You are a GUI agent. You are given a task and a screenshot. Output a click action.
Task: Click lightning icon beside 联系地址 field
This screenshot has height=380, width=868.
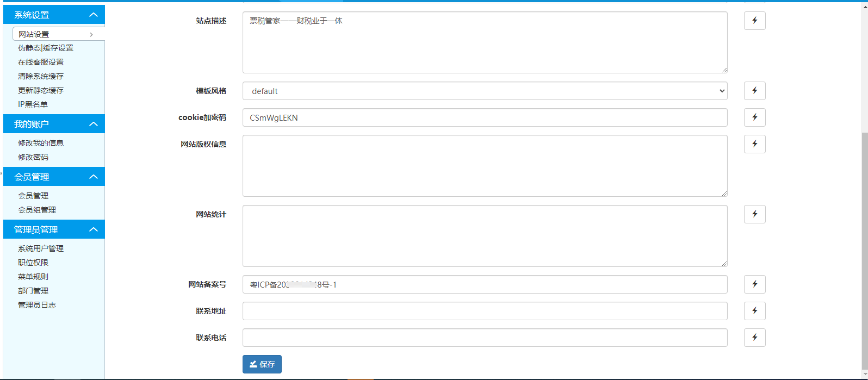[754, 311]
